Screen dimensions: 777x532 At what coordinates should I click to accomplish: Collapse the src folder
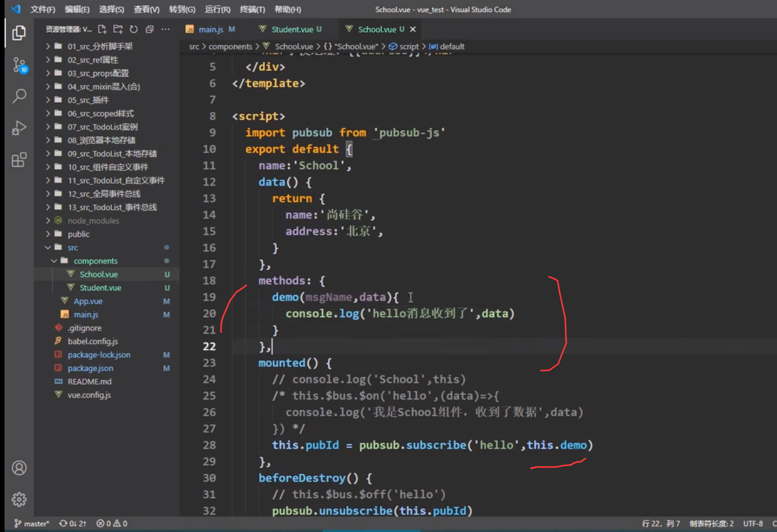click(73, 248)
